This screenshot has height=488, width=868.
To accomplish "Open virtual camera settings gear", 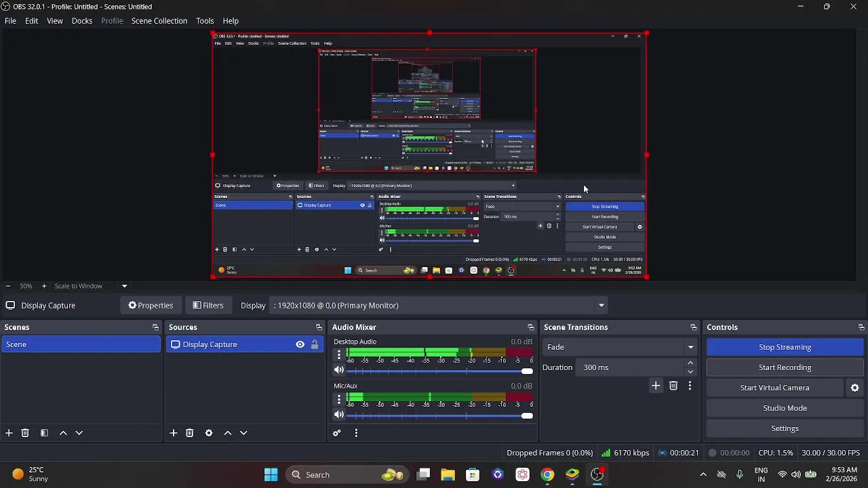I will click(855, 388).
